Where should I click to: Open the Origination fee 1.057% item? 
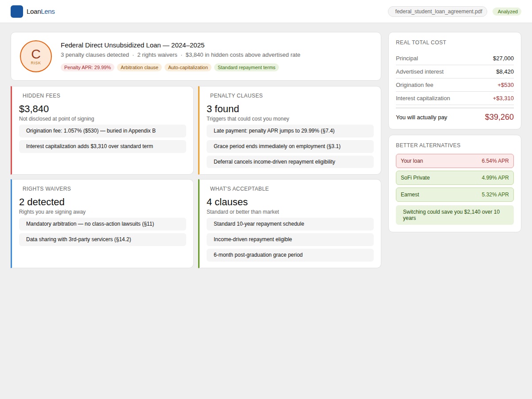[102, 131]
